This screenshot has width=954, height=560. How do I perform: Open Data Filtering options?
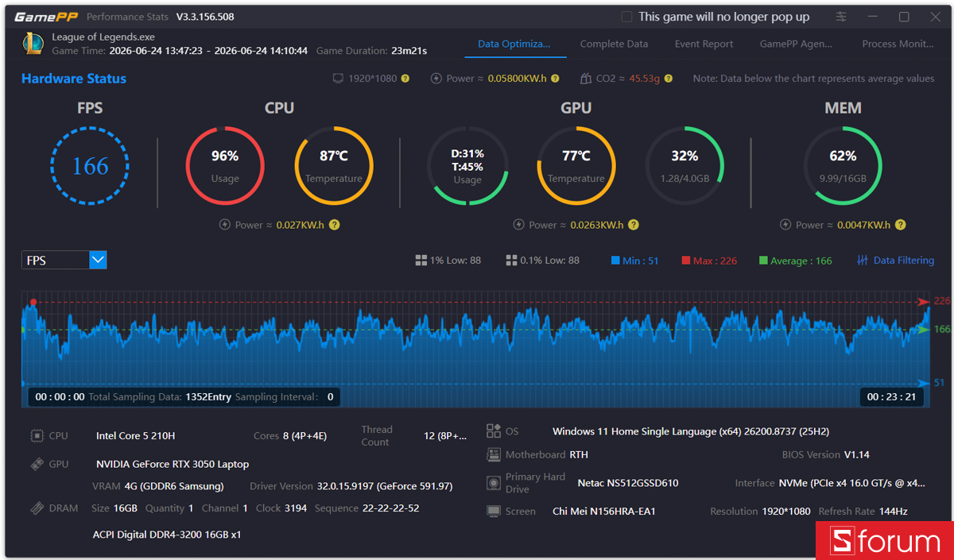pyautogui.click(x=895, y=261)
